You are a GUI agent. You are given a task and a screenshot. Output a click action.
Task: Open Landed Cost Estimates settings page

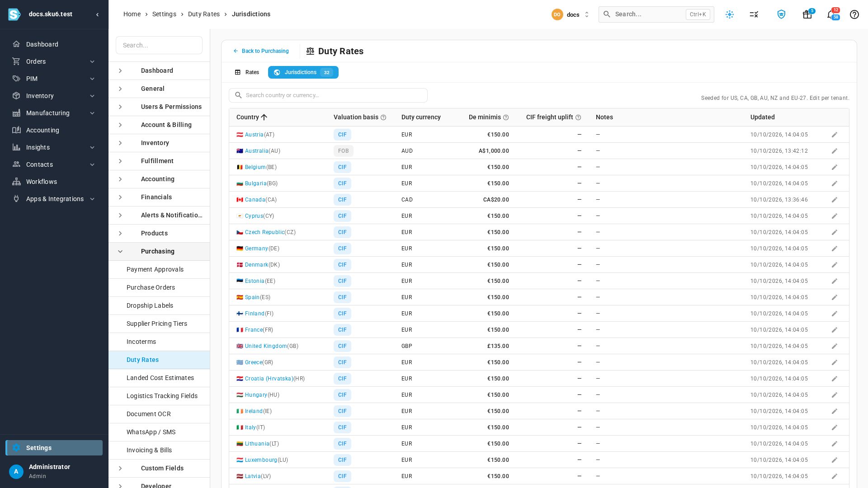coord(159,378)
